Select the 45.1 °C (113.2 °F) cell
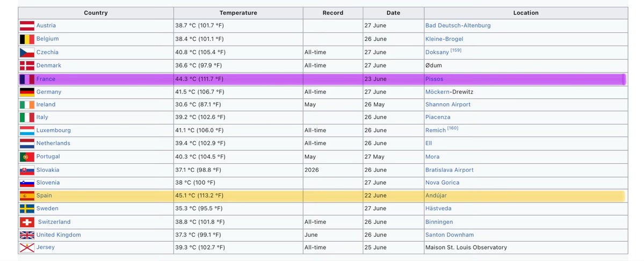644x261 pixels. coord(238,195)
